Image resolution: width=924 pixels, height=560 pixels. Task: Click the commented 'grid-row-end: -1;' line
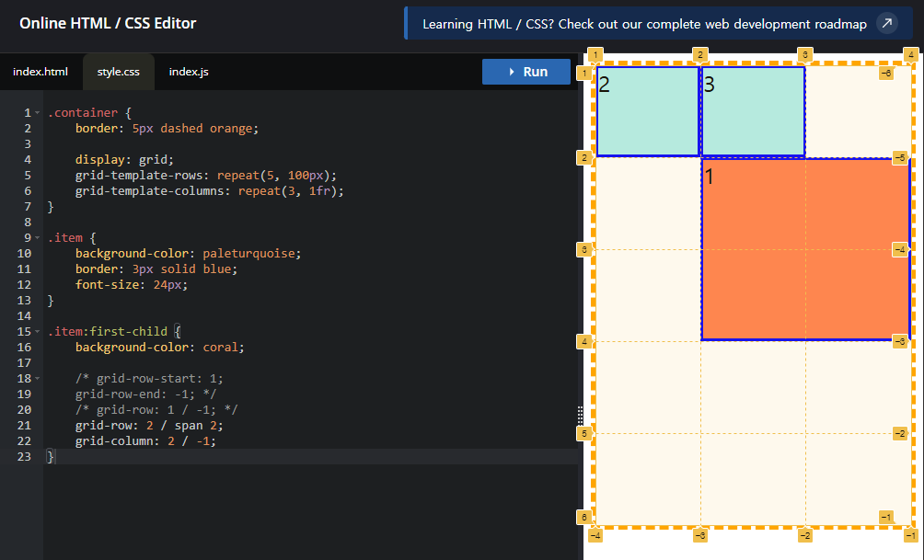[x=145, y=394]
